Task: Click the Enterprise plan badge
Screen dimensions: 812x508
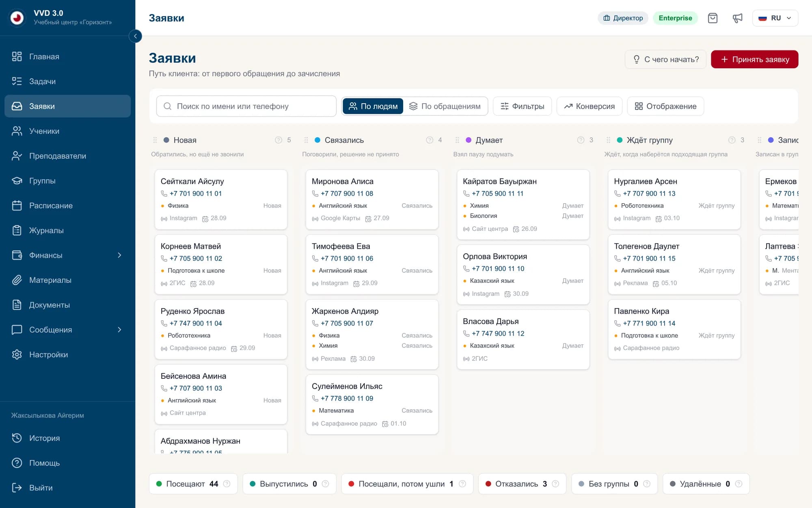Action: pos(675,18)
